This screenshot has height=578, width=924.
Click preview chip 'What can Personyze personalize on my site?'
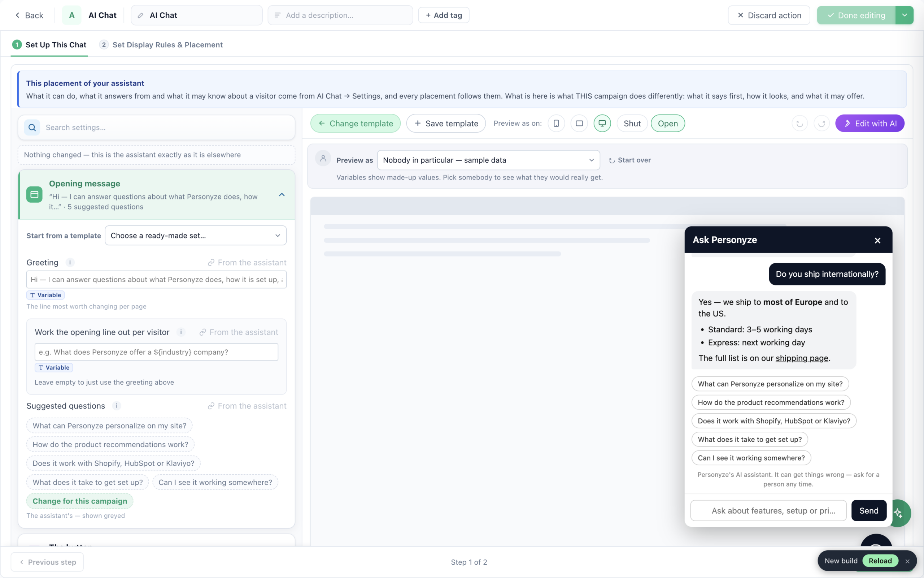point(770,384)
